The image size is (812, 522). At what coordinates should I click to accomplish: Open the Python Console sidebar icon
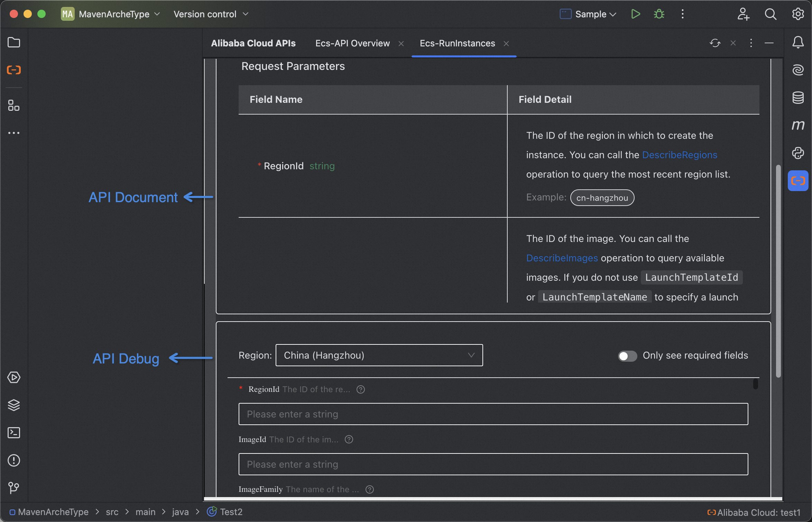[798, 153]
